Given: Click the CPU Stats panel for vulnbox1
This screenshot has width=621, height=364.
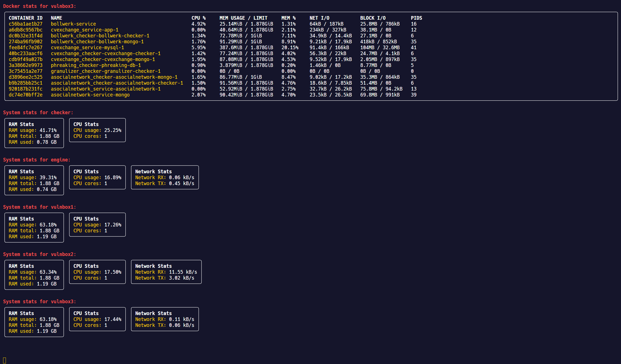Looking at the screenshot, I should point(97,224).
